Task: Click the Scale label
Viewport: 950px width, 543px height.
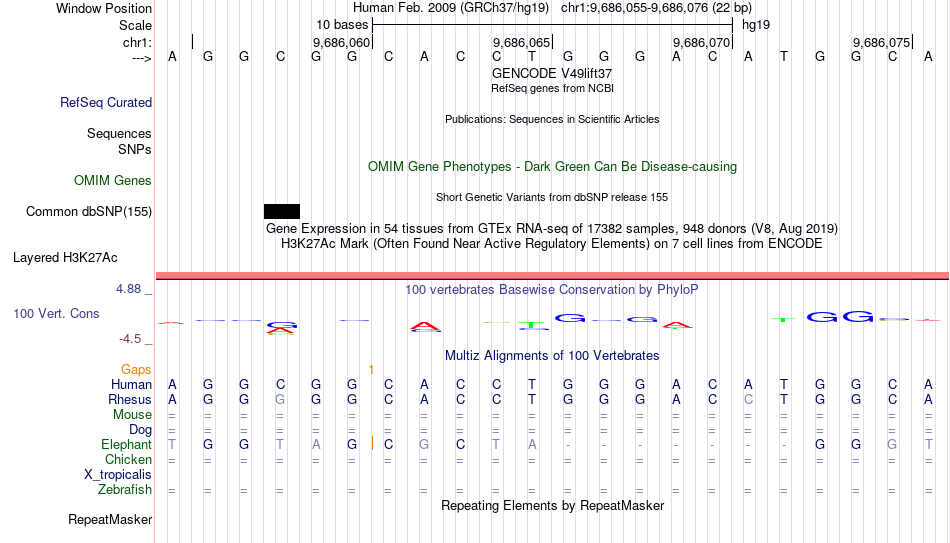Action: point(135,25)
